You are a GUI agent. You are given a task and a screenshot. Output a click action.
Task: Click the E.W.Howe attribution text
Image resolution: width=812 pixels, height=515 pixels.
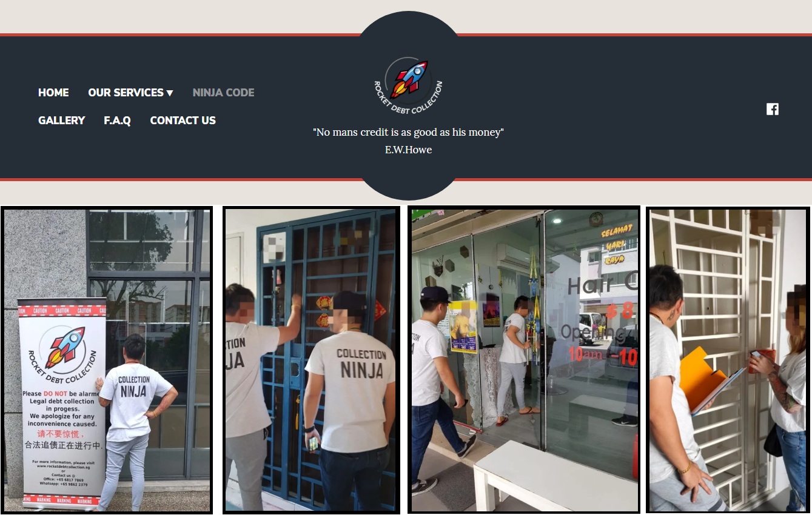(408, 150)
